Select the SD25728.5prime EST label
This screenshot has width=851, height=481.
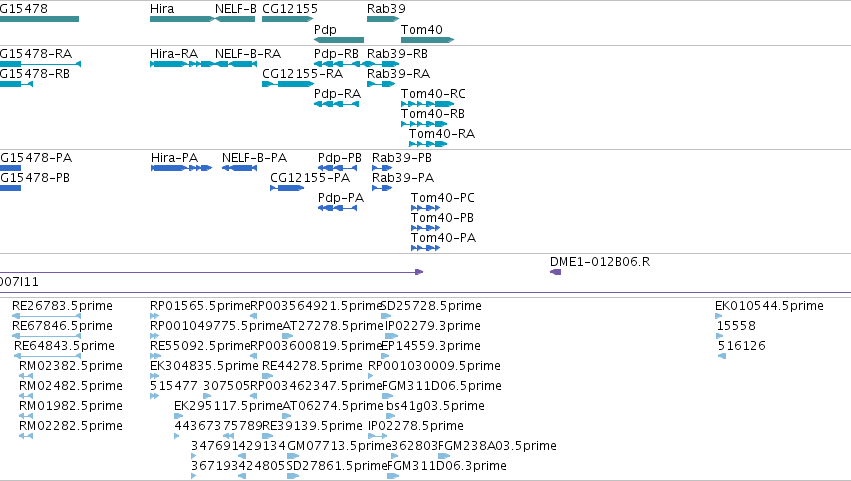(431, 306)
